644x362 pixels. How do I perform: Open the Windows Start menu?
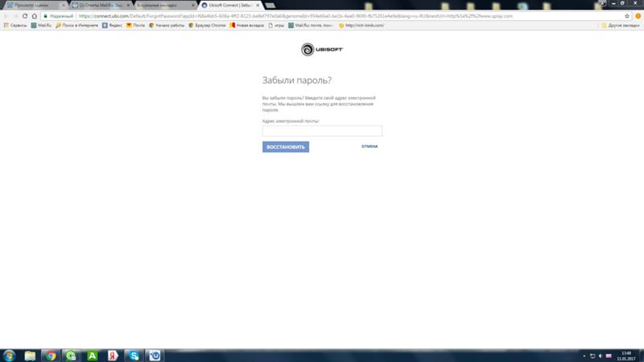(x=9, y=356)
